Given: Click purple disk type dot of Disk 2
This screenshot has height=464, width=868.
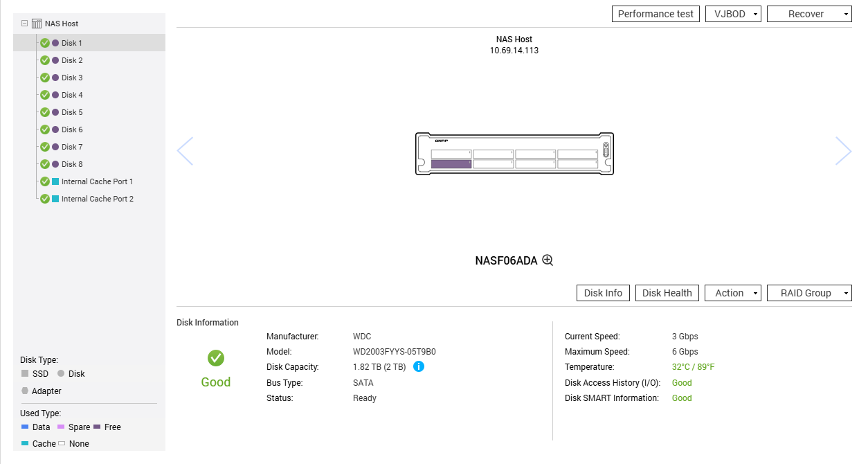Looking at the screenshot, I should pos(55,60).
